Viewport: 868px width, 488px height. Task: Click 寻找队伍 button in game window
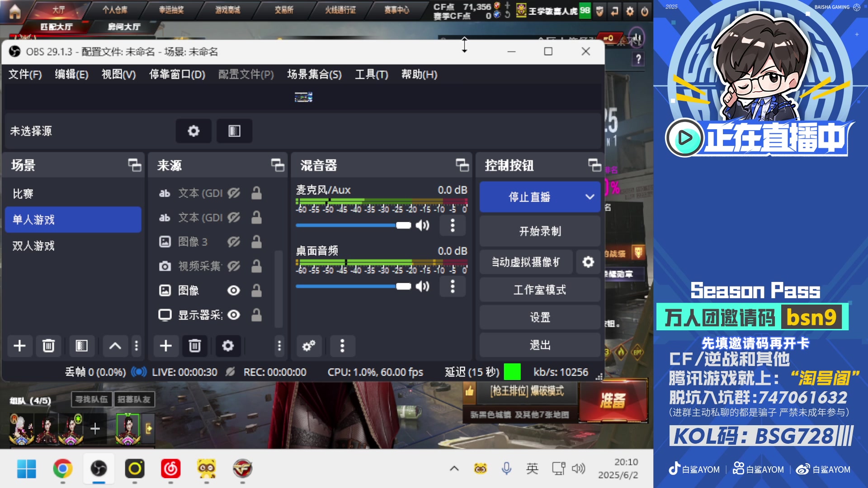click(91, 399)
